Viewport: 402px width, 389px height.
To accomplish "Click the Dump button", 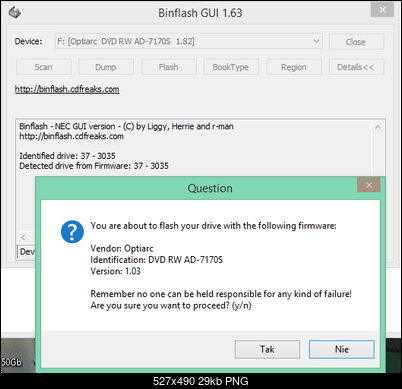I will click(106, 67).
